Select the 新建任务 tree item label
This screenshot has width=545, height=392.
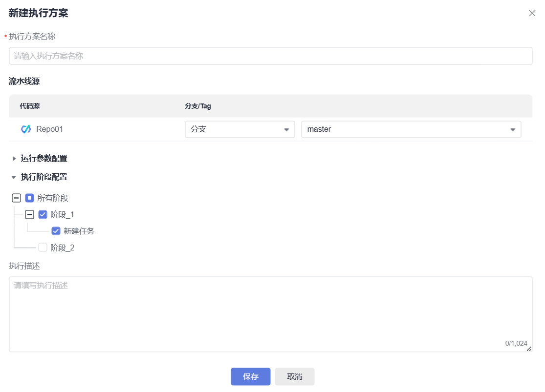79,231
